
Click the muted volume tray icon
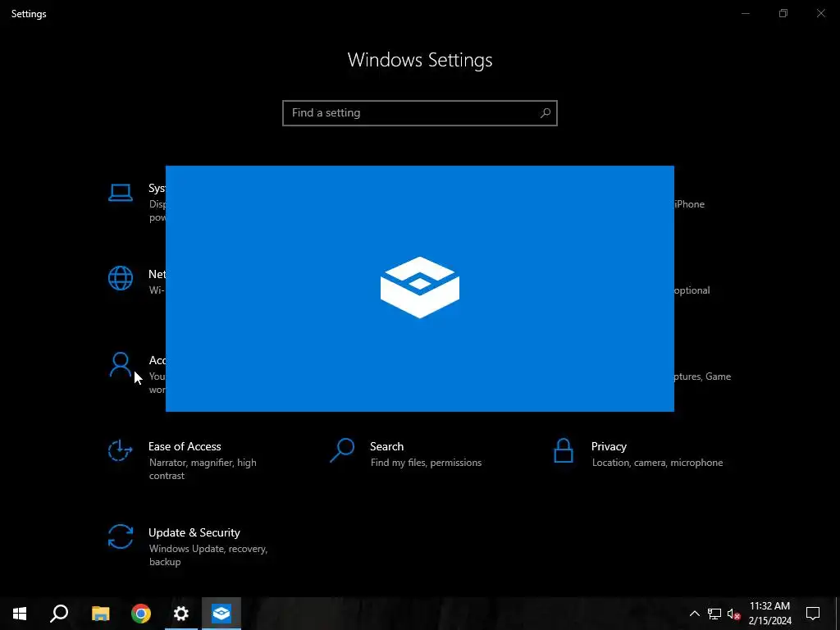tap(733, 614)
